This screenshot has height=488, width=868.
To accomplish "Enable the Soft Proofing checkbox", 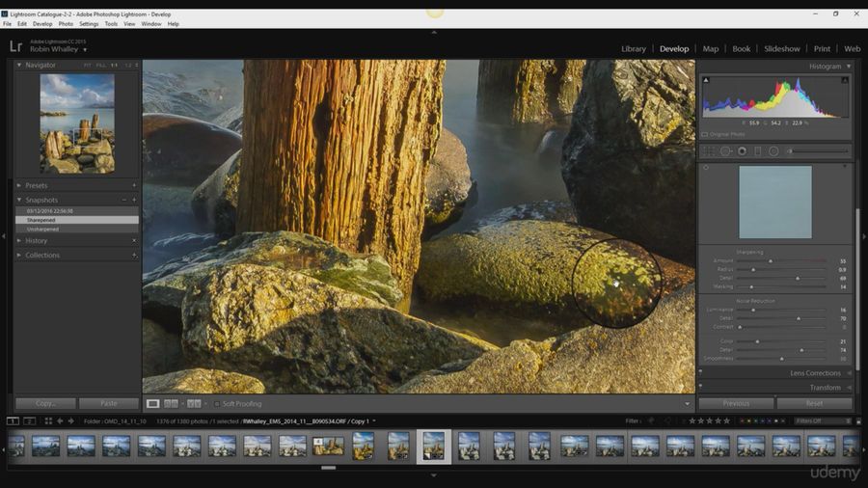I will (x=217, y=403).
